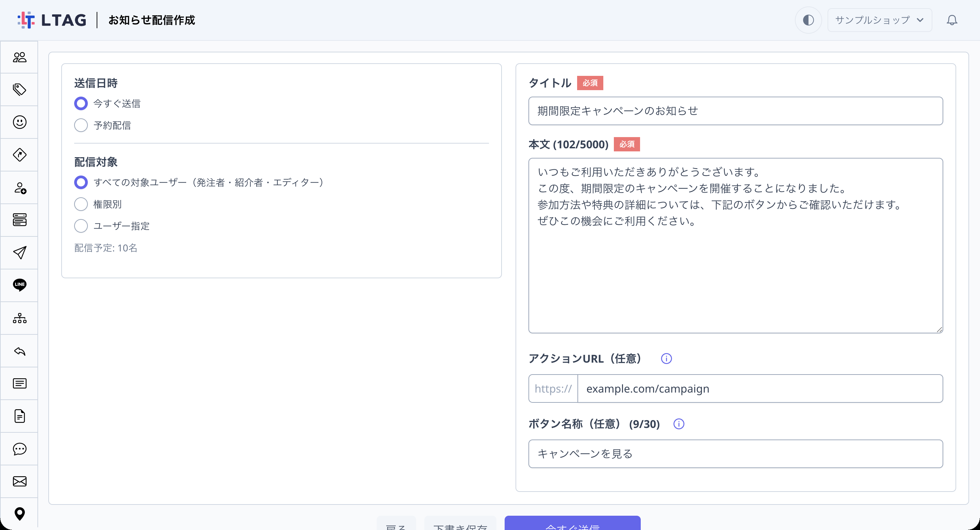The width and height of the screenshot is (980, 530).
Task: Click the お知らせ配信作成 page title
Action: (x=151, y=20)
